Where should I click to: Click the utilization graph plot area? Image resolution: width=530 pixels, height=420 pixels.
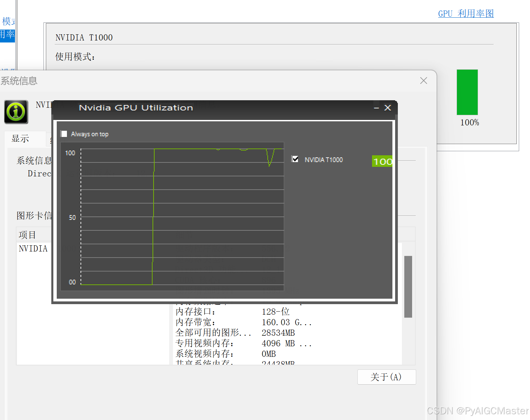(x=182, y=216)
